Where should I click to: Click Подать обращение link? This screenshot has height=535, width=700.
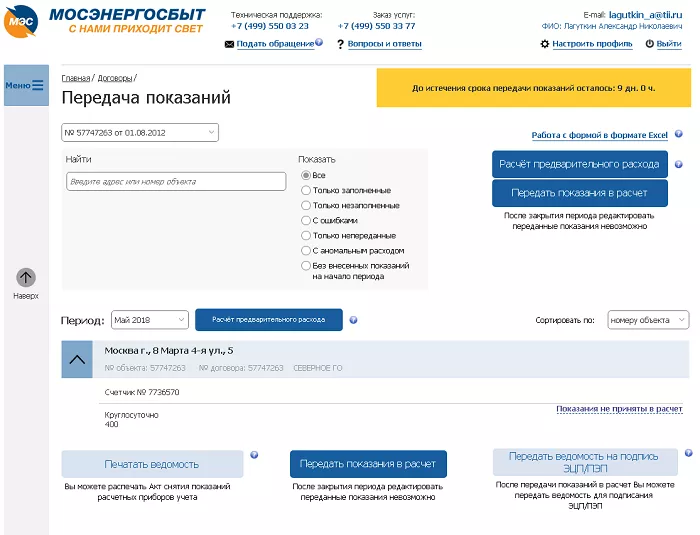[x=275, y=44]
